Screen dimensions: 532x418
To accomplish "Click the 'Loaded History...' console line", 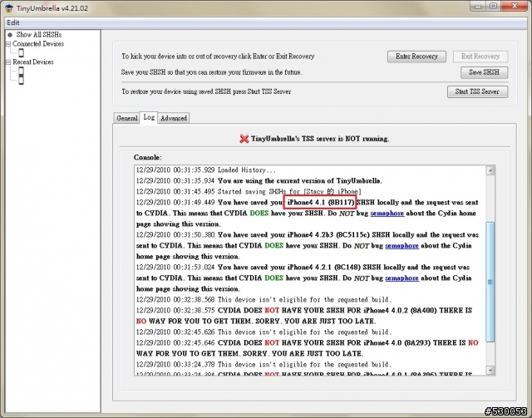I will click(206, 170).
